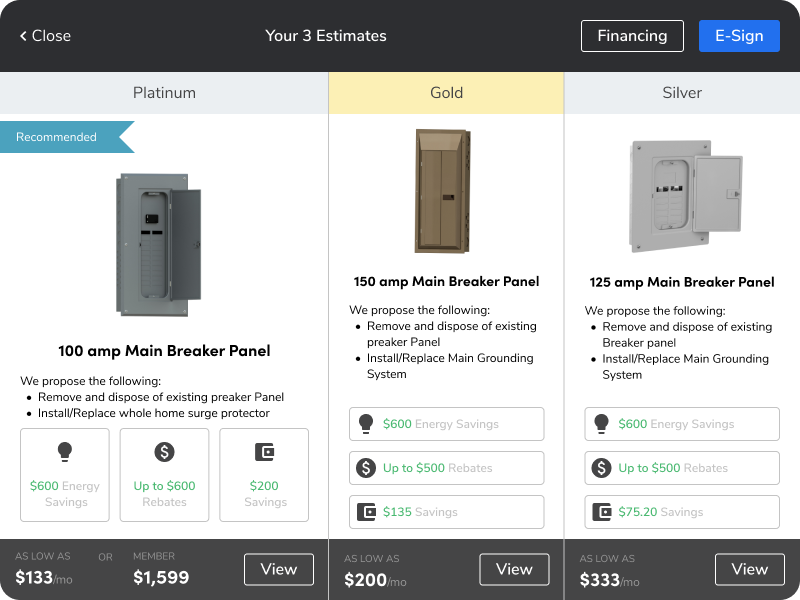Click the wallet savings icon in Gold estimate
The image size is (800, 600).
(366, 511)
